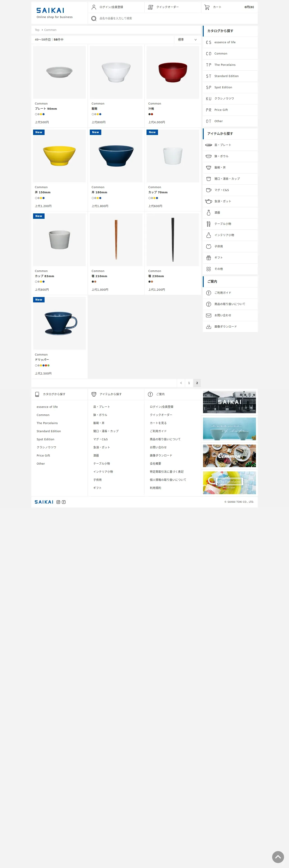Image resolution: width=289 pixels, height=868 pixels.
Task: Click the Common food banner
Action: [229, 456]
